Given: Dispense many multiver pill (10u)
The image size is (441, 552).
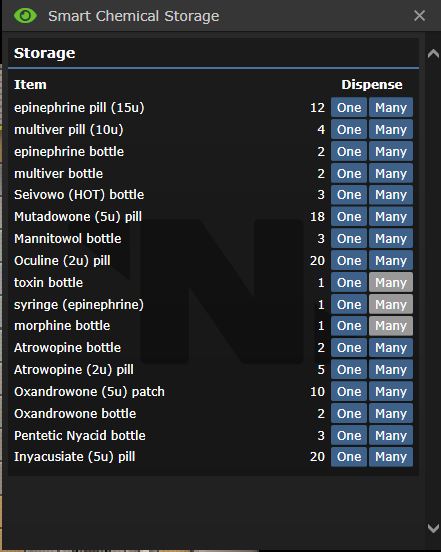Looking at the screenshot, I should pos(391,130).
